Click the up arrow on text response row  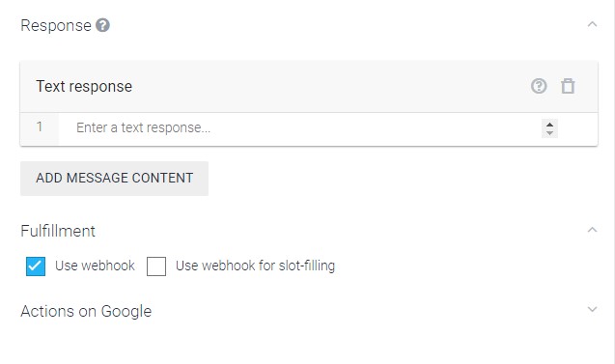point(549,125)
